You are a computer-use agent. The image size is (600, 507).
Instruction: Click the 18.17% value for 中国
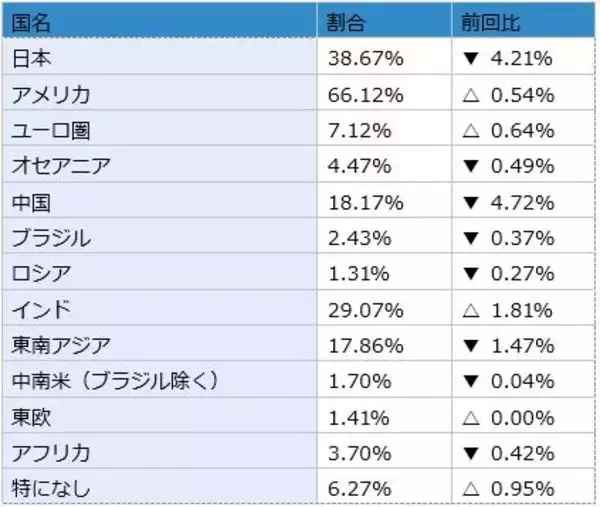point(366,203)
